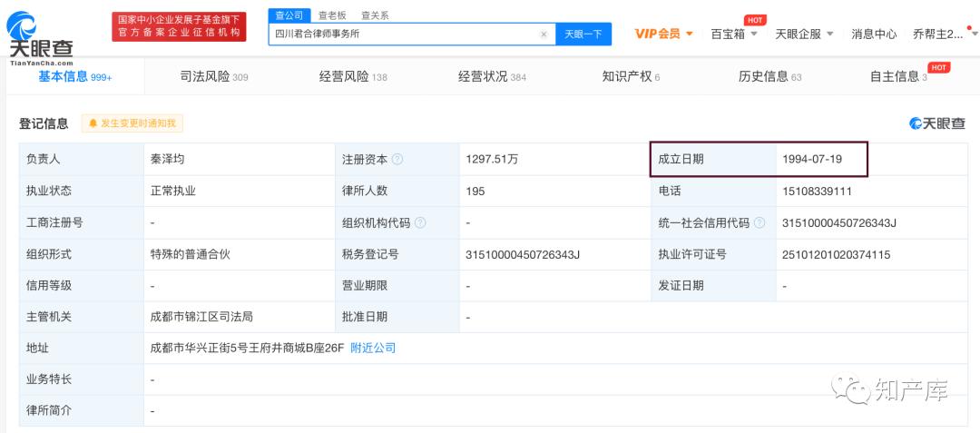980x433 pixels.
Task: Select 执业许可证号 value 25101201020374115
Action: coord(837,254)
